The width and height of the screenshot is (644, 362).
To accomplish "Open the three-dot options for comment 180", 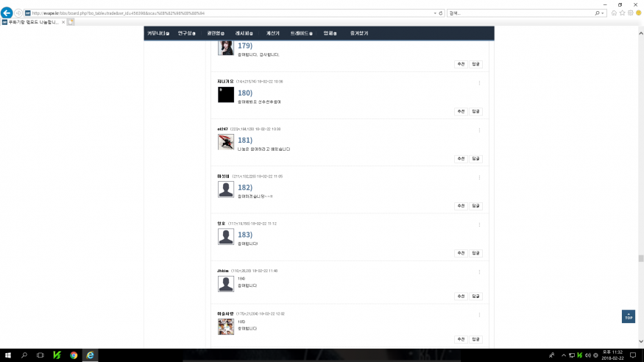I will point(479,83).
